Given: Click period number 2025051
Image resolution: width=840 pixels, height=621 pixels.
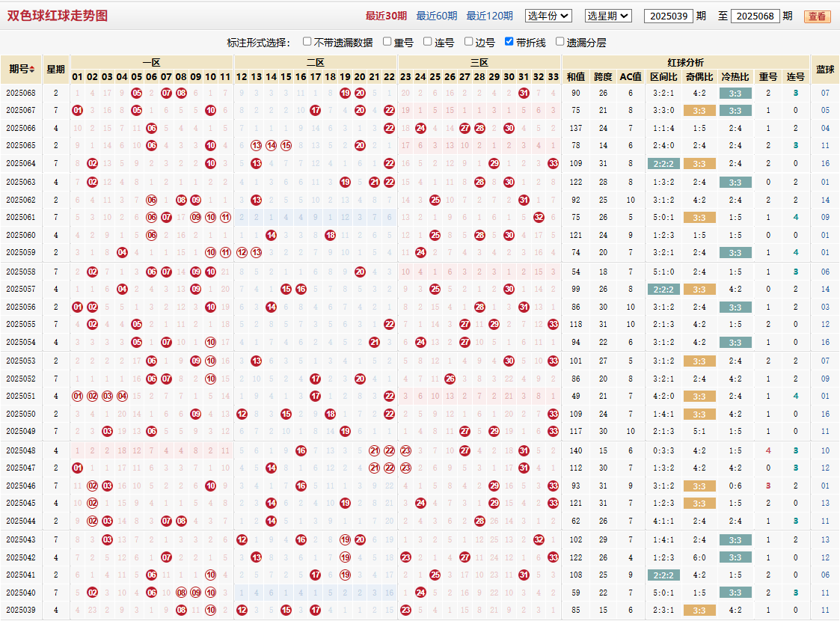Looking at the screenshot, I should pyautogui.click(x=21, y=397).
